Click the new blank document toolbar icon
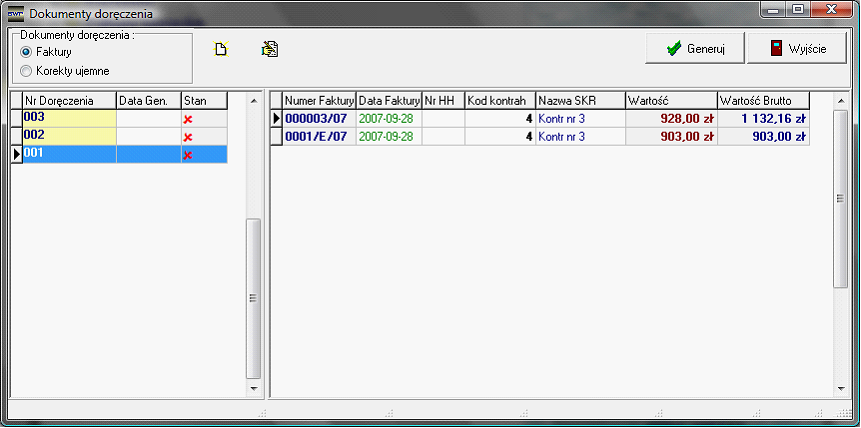This screenshot has height=428, width=861. coord(221,49)
